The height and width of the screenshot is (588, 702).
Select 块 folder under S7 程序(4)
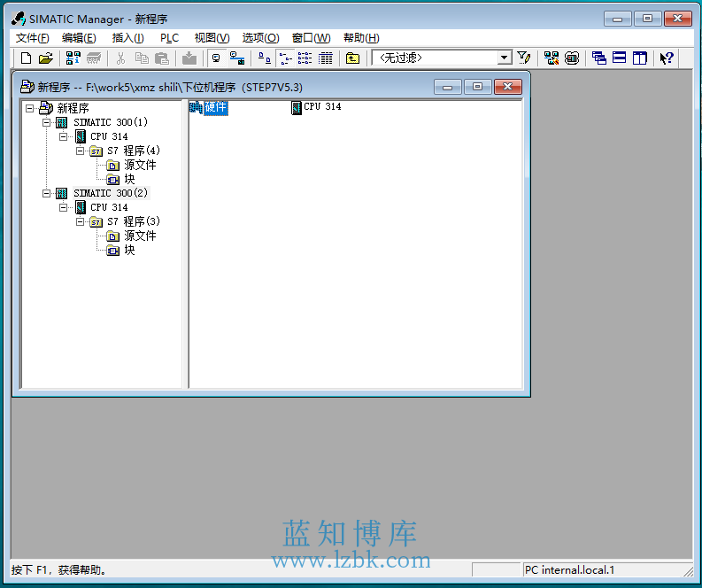129,180
